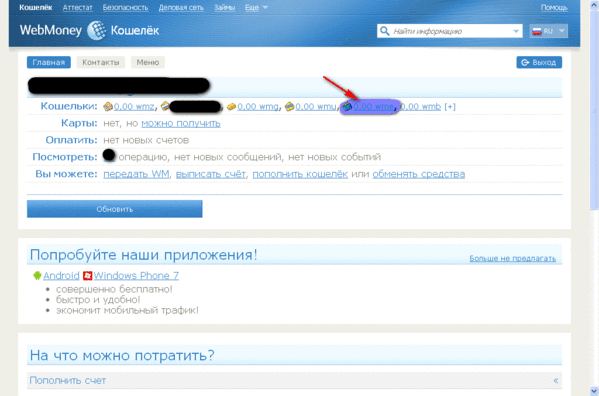Open the 0.00 wmz wallet link
599x396 pixels.
134,107
